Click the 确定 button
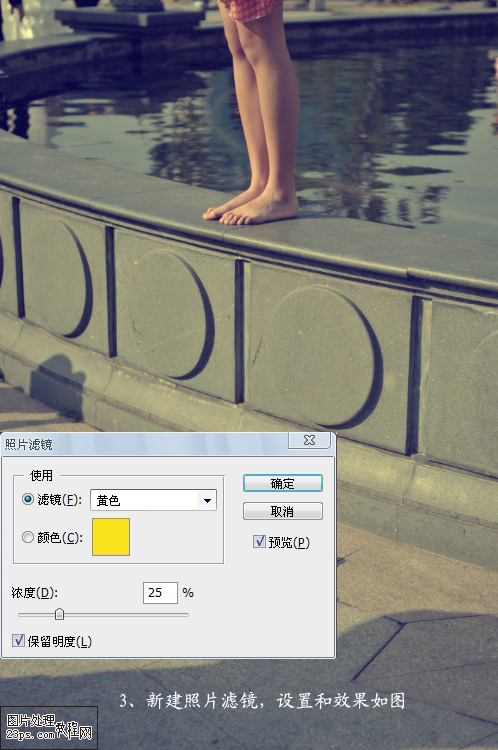 tap(283, 483)
